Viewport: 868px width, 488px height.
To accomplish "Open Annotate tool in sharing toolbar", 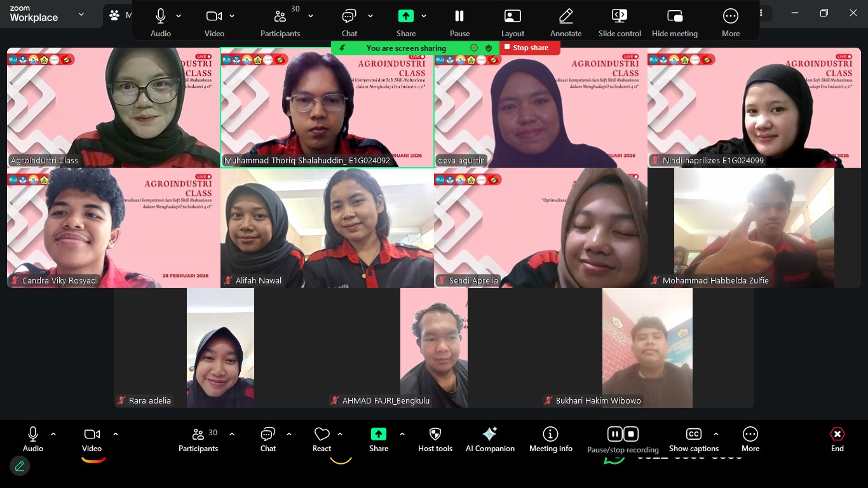I will [566, 22].
